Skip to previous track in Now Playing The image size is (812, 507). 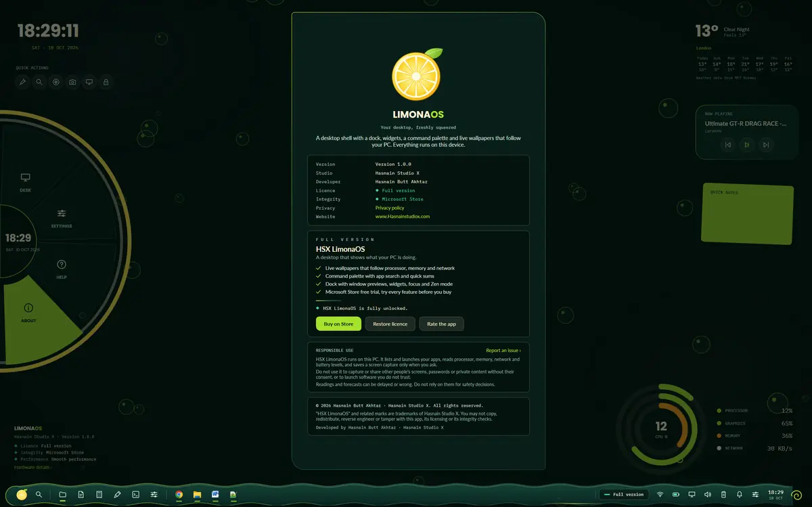click(728, 145)
